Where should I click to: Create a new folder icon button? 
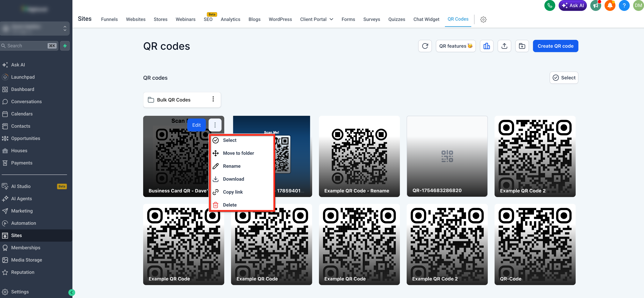tap(522, 46)
